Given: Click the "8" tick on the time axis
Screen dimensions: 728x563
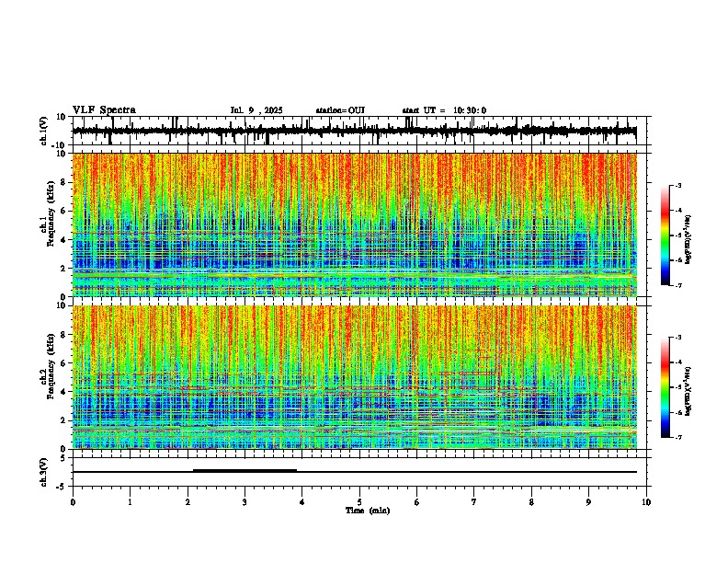Looking at the screenshot, I should tap(531, 502).
